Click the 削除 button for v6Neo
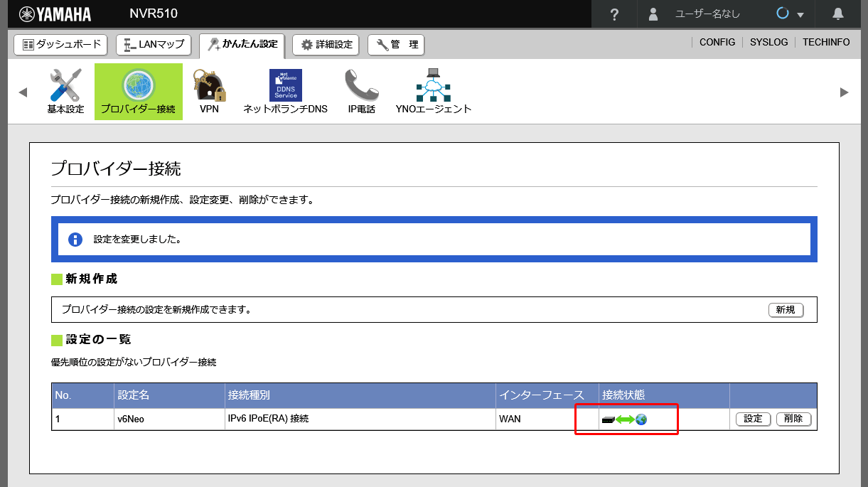 (793, 419)
